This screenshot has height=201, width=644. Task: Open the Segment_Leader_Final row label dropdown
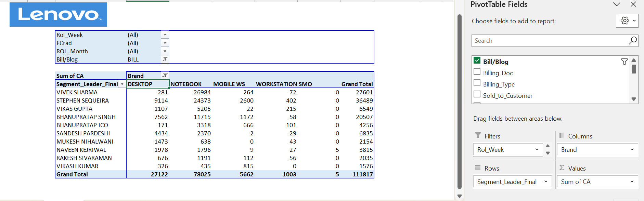[x=122, y=84]
